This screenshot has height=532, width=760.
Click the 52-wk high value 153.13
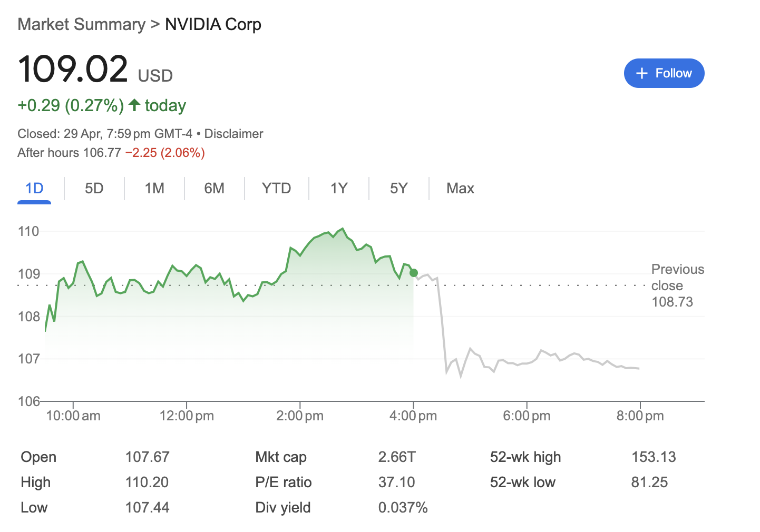click(x=654, y=457)
